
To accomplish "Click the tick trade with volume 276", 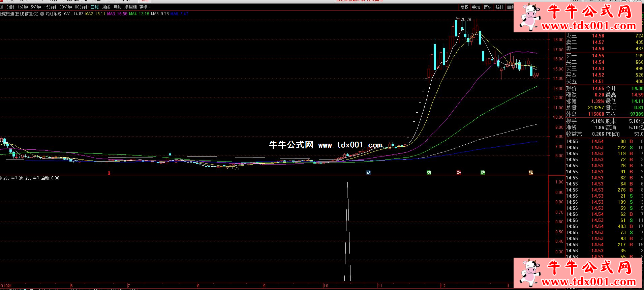I will pos(605,190).
